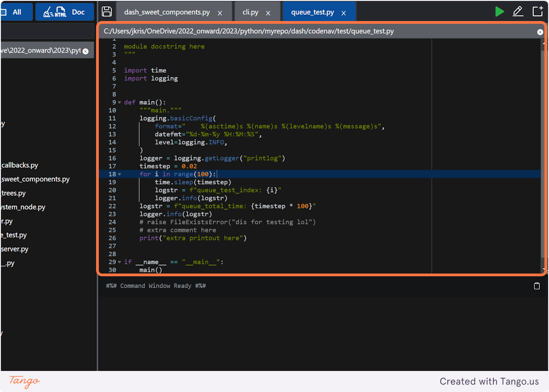Click the final main() call on line 30
This screenshot has height=392, width=549.
pyautogui.click(x=151, y=270)
